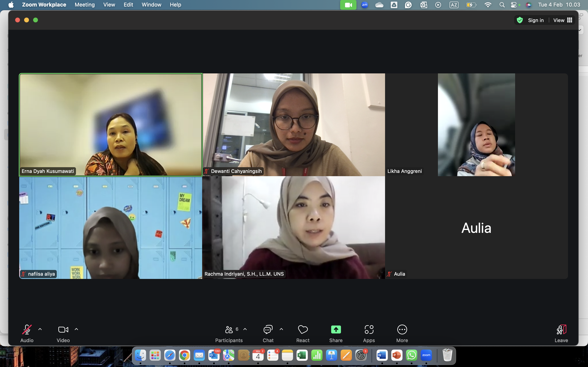Open the View layout button
Screen dimensions: 588x367
click(562, 20)
